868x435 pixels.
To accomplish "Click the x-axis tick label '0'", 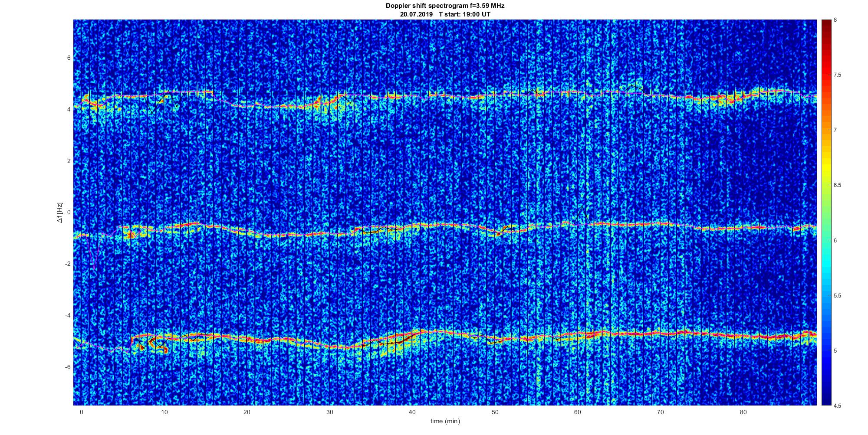I will (x=81, y=412).
